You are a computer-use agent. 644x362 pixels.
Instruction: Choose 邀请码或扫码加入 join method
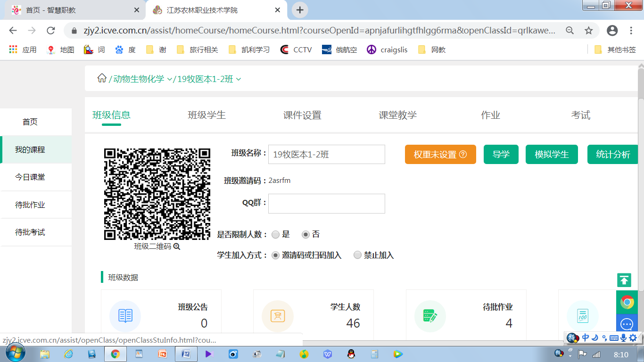(276, 255)
